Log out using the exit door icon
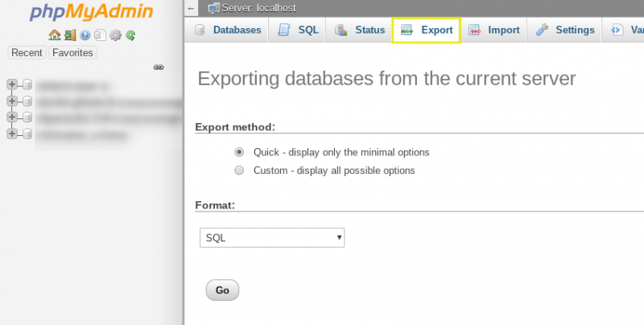This screenshot has width=644, height=325. [70, 35]
